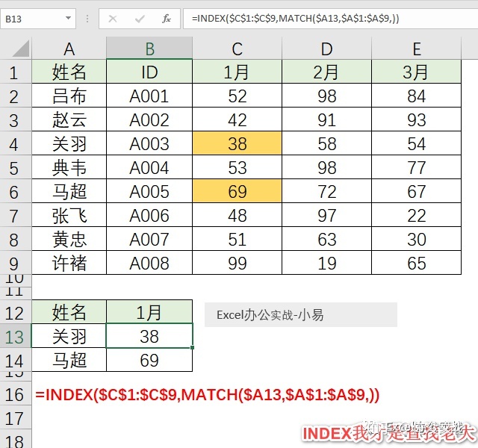The width and height of the screenshot is (478, 448).
Task: Select cell A003
Action: tap(149, 143)
